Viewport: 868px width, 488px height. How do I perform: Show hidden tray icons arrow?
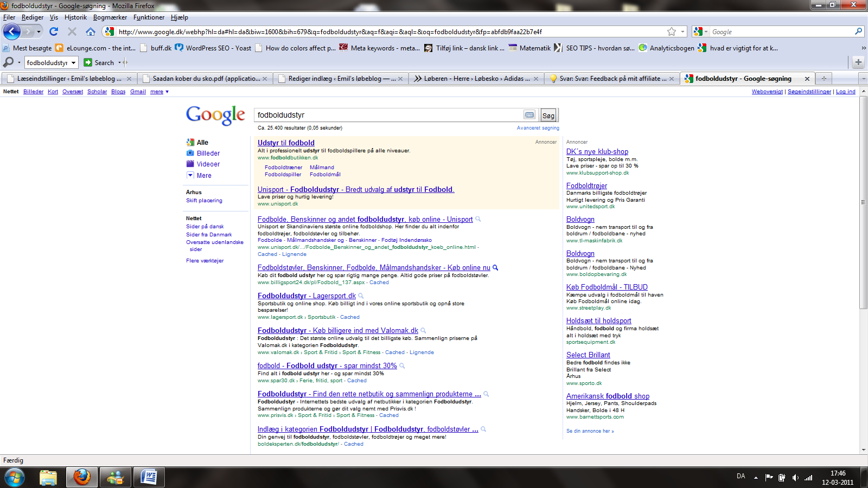(756, 478)
